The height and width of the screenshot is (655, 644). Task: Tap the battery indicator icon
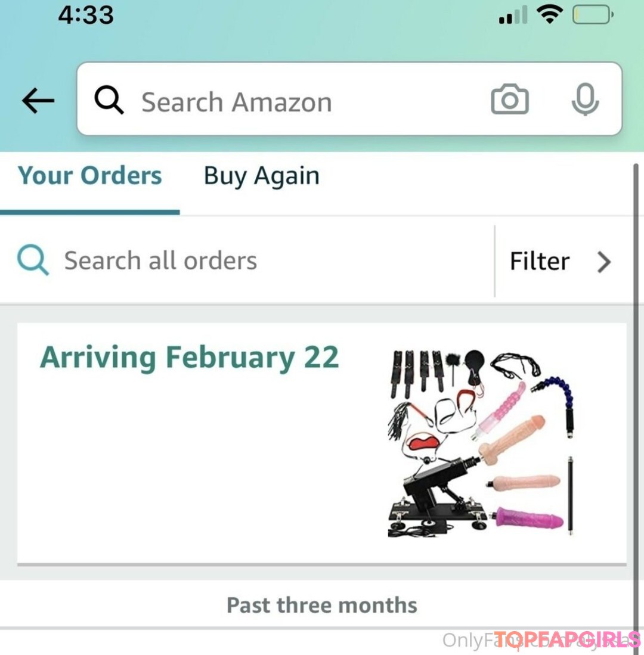pos(593,15)
